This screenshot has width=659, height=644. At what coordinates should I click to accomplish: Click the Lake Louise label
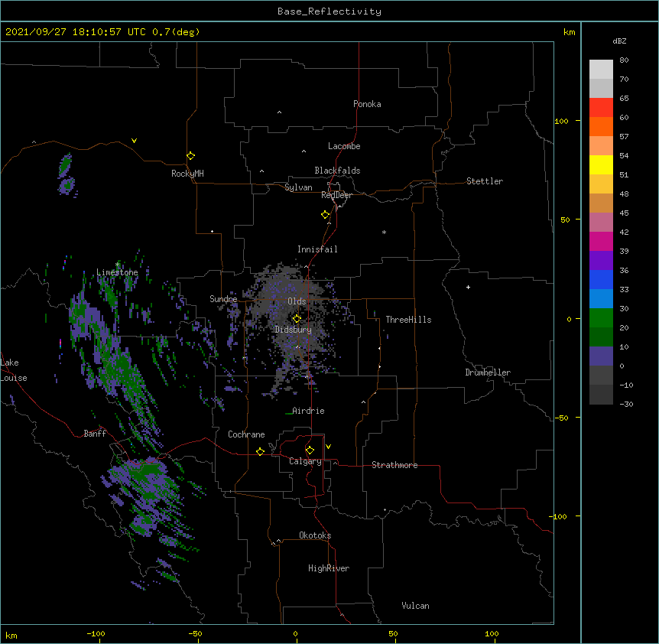point(14,370)
